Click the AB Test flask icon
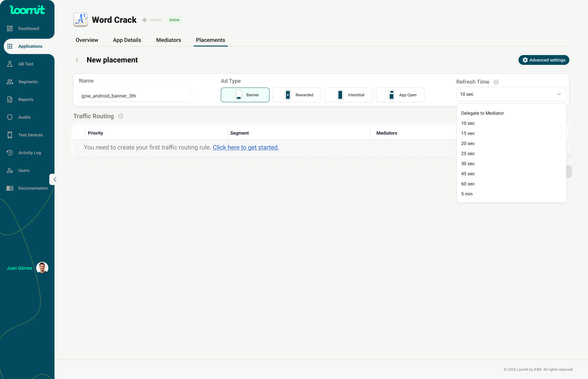The image size is (588, 379). coord(10,64)
